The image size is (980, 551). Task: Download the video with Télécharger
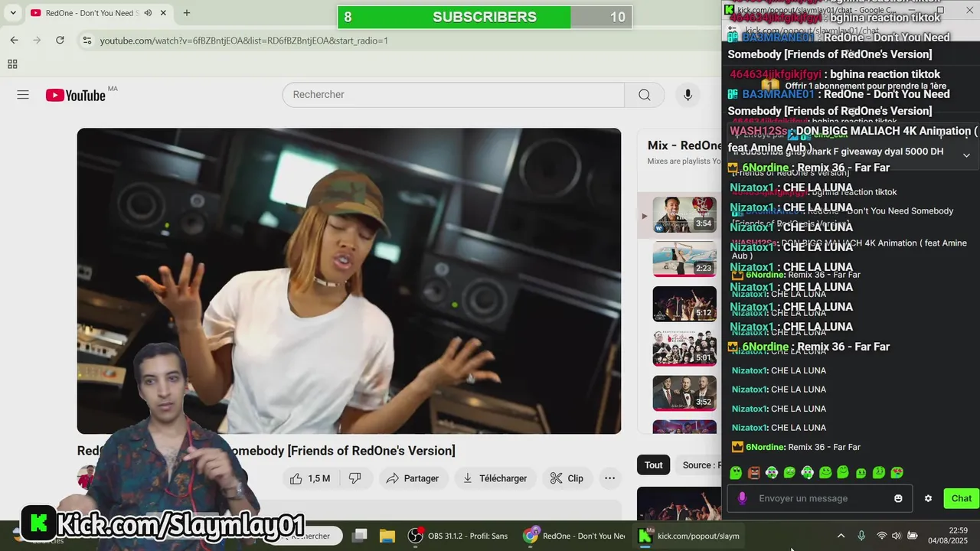coord(495,478)
